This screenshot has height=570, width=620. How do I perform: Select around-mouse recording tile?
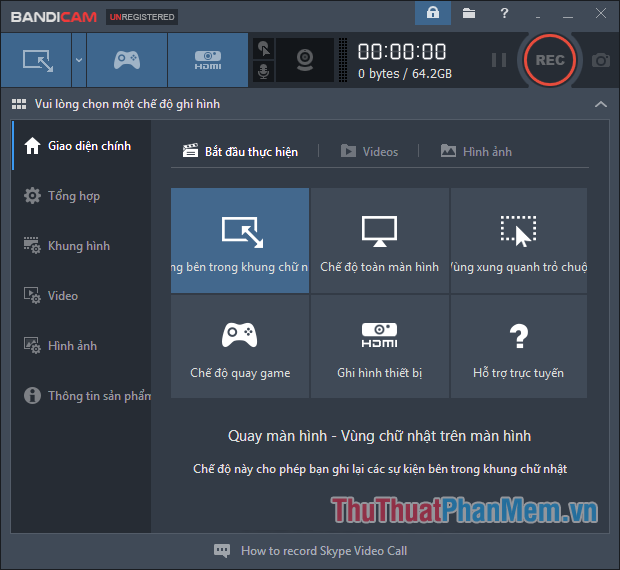click(x=519, y=240)
